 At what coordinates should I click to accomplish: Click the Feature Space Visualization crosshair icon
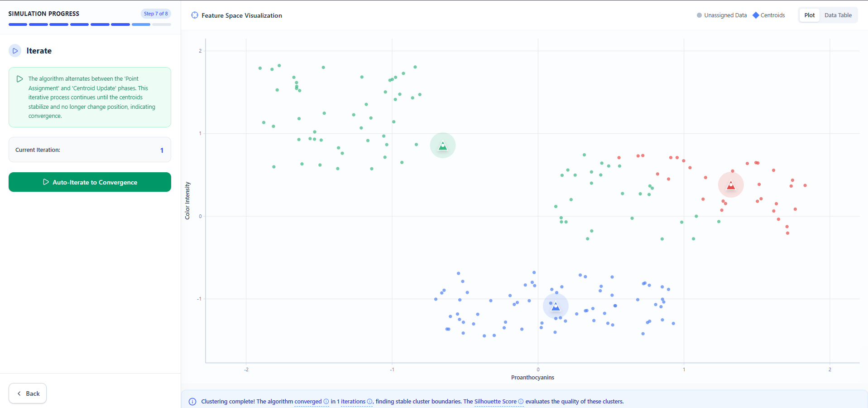(195, 15)
